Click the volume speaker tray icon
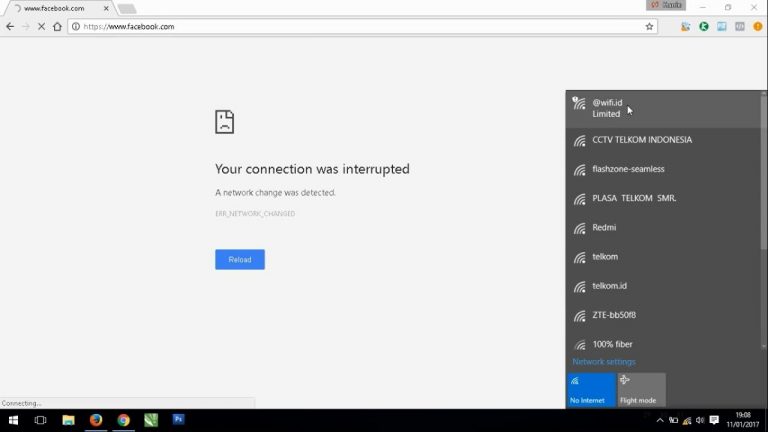The image size is (768, 432). 700,420
